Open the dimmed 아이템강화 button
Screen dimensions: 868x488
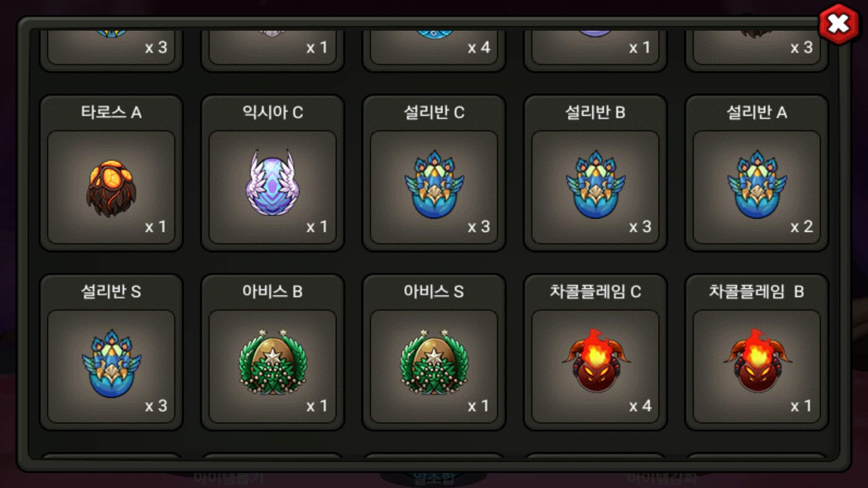661,479
